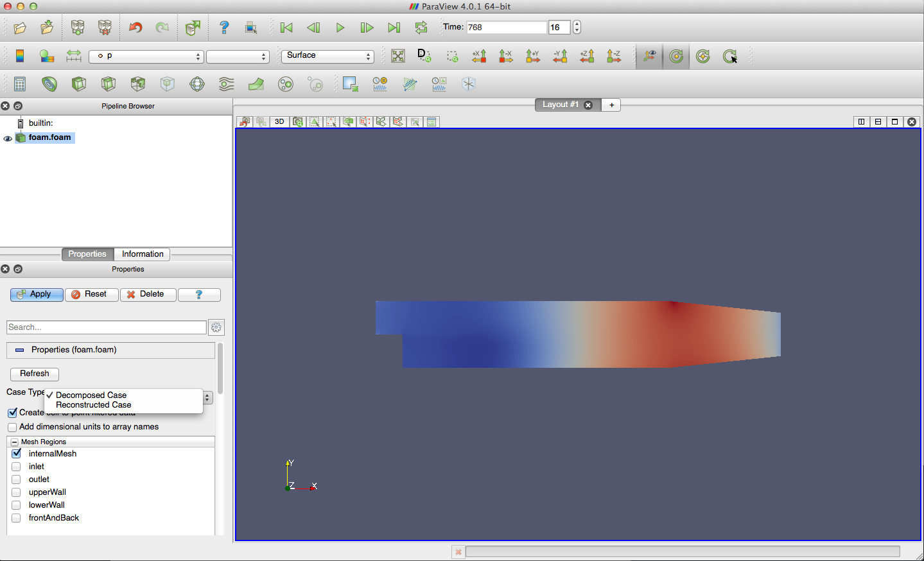Image resolution: width=924 pixels, height=561 pixels.
Task: Click the Disconnect from server icon
Action: pos(105,28)
